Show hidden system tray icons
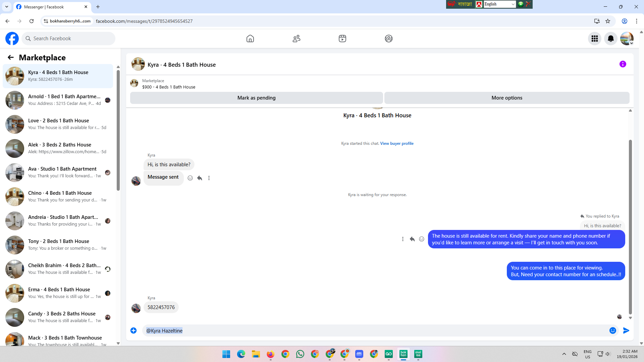Image resolution: width=644 pixels, height=362 pixels. point(564,354)
